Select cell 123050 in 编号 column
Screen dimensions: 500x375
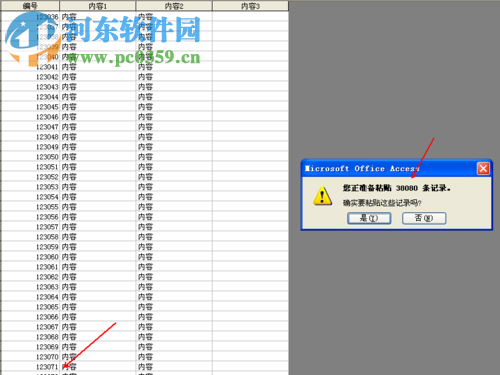[x=31, y=157]
